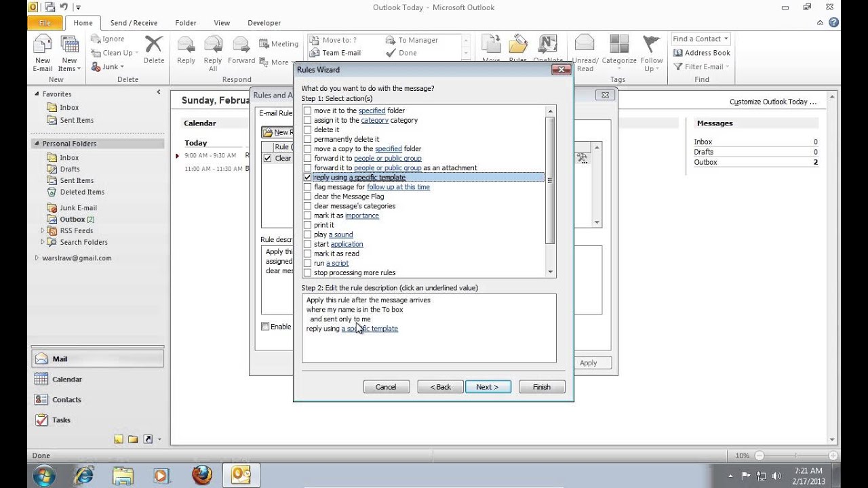This screenshot has width=868, height=488.
Task: Collapse the Personal Folders tree
Action: pos(37,144)
